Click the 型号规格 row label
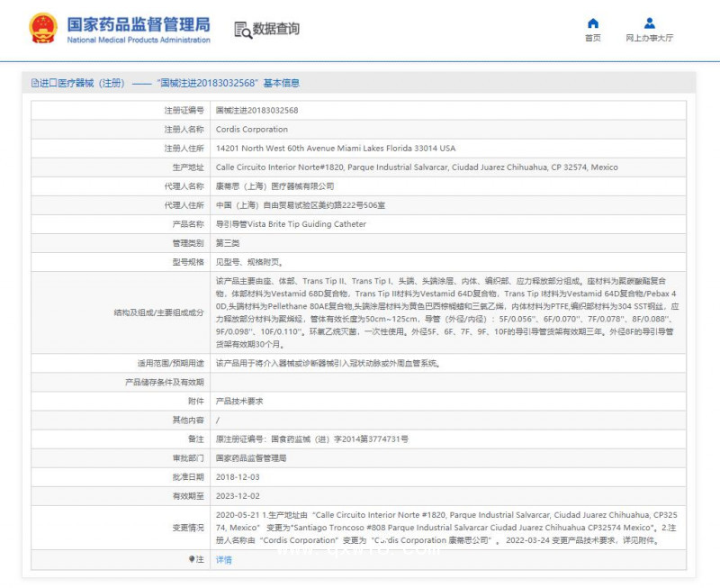The height and width of the screenshot is (588, 720). pos(188,262)
